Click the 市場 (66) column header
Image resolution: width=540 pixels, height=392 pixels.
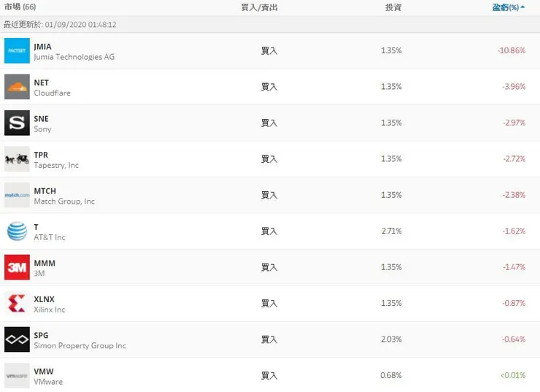click(20, 7)
